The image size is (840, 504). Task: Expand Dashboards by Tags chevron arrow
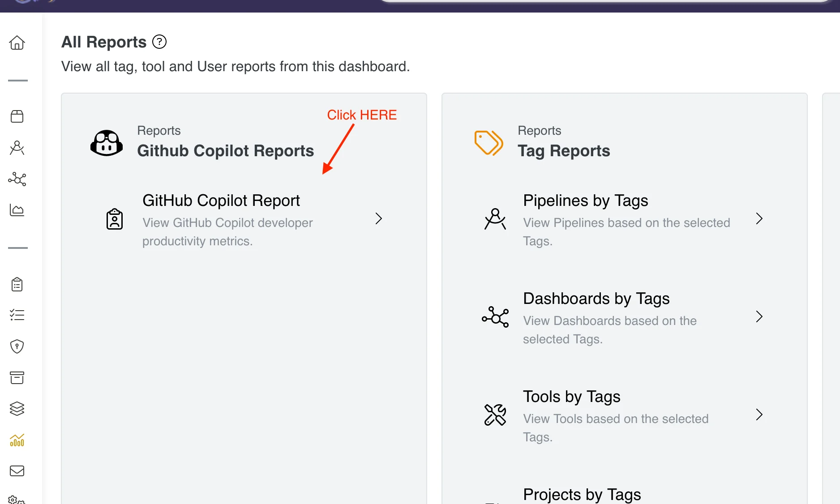(759, 316)
